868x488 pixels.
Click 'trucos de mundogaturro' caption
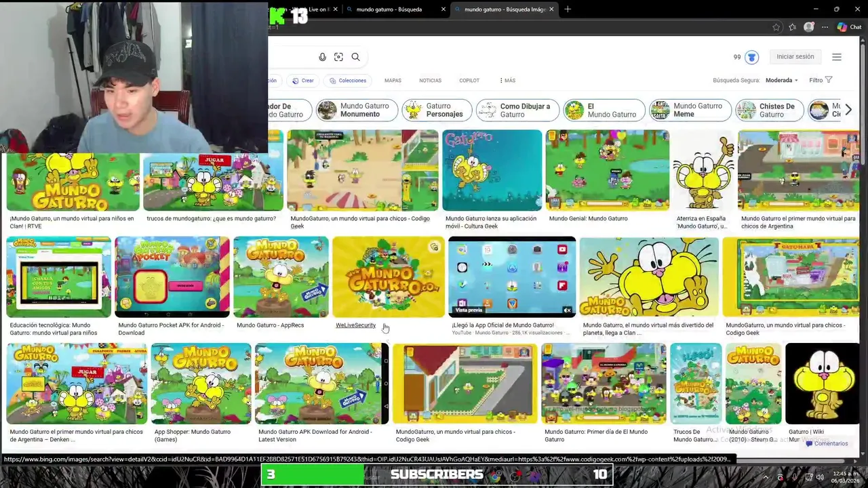[x=211, y=219]
